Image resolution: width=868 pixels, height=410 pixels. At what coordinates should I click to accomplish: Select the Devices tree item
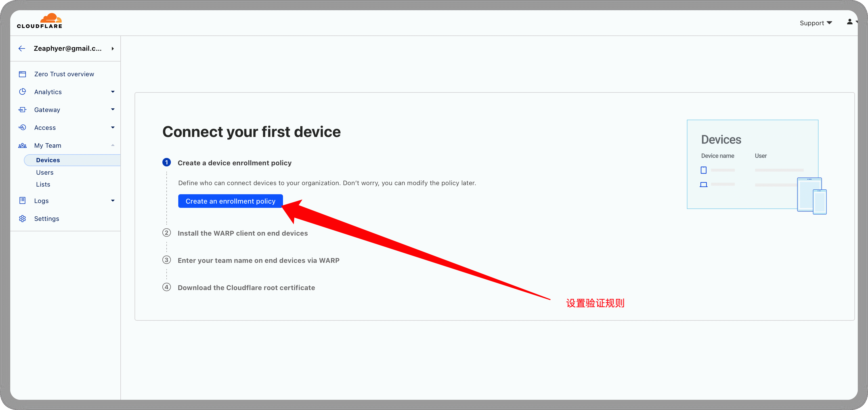[x=48, y=159]
